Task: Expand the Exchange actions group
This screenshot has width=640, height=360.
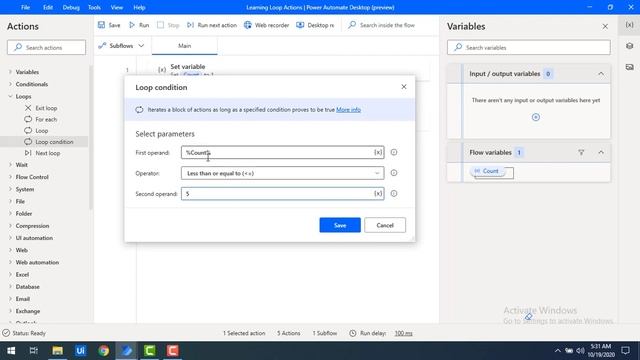Action: (x=28, y=311)
